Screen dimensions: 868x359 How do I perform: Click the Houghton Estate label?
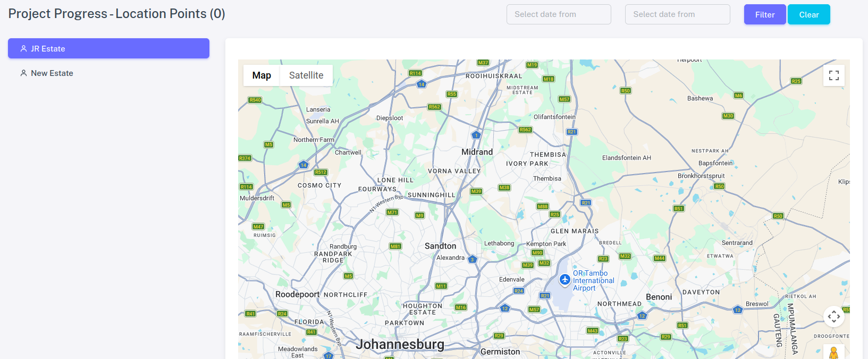(423, 309)
